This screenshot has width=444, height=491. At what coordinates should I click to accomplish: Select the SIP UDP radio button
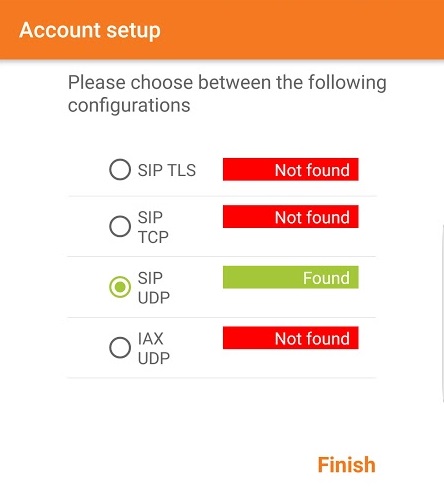pos(120,287)
